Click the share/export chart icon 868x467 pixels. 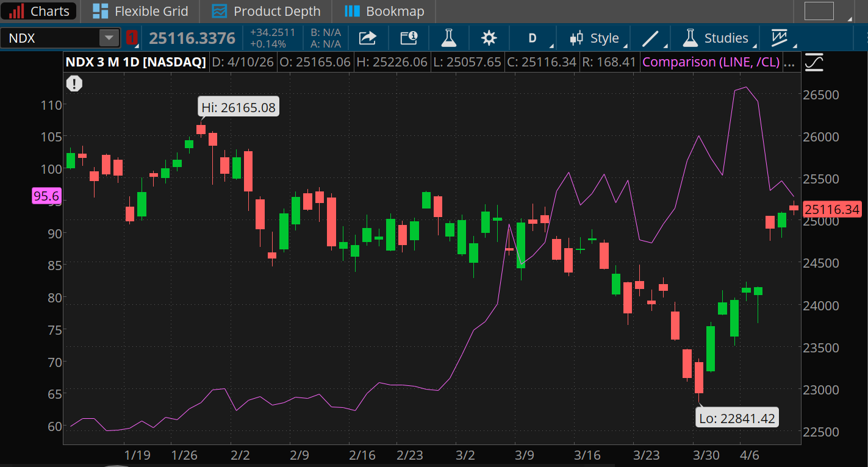point(367,37)
